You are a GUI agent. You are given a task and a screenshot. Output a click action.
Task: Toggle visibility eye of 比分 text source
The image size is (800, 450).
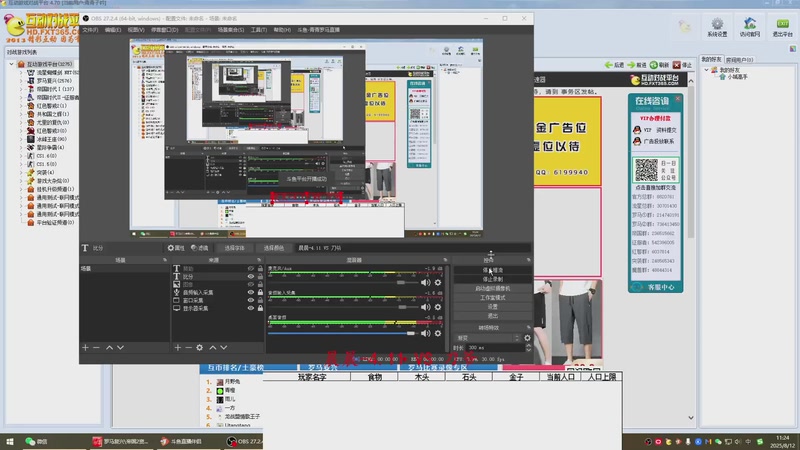coord(251,277)
